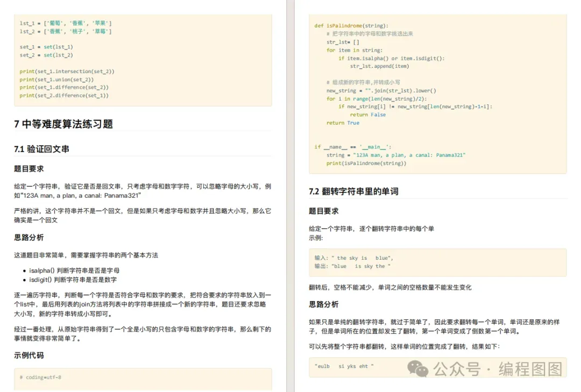Click "if __name__ == '__main__':" line
The image size is (581, 392).
tap(353, 147)
